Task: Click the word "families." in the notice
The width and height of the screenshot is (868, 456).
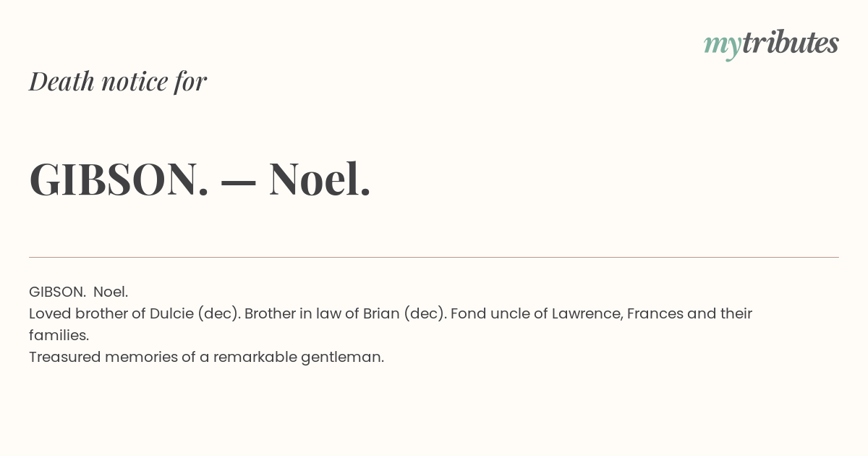Action: tap(59, 335)
